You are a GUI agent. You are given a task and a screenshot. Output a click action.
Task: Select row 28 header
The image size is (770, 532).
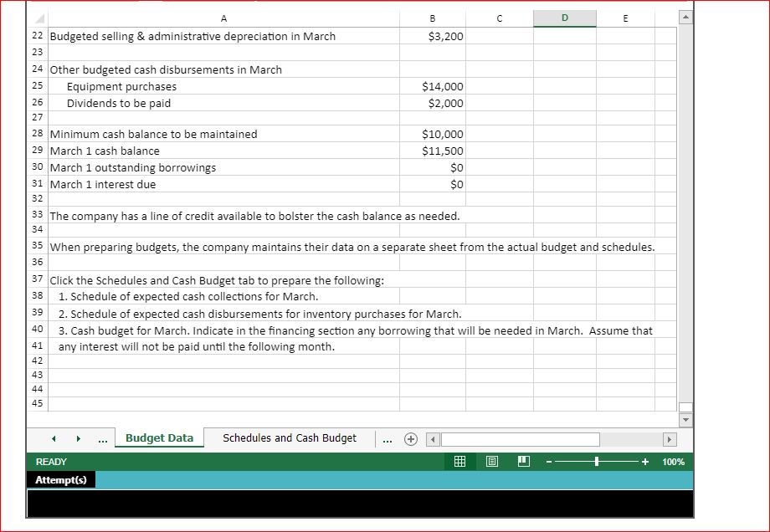point(36,134)
